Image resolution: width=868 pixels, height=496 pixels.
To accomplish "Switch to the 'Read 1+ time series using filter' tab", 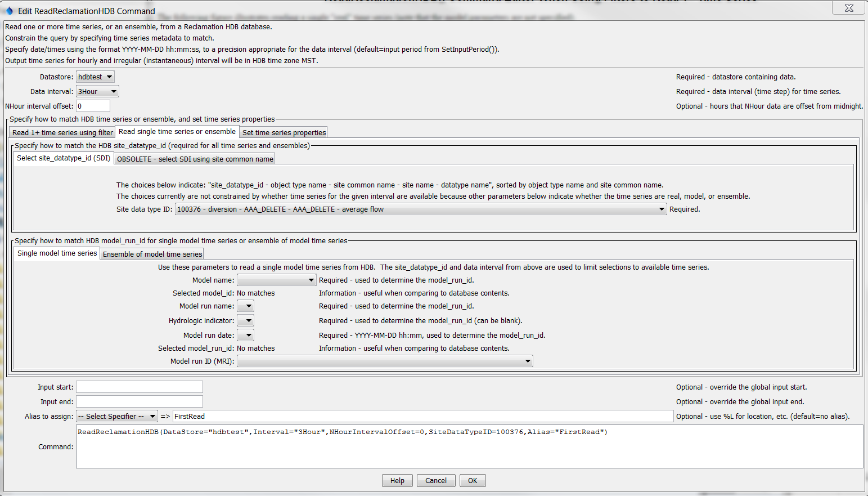I will pyautogui.click(x=62, y=132).
